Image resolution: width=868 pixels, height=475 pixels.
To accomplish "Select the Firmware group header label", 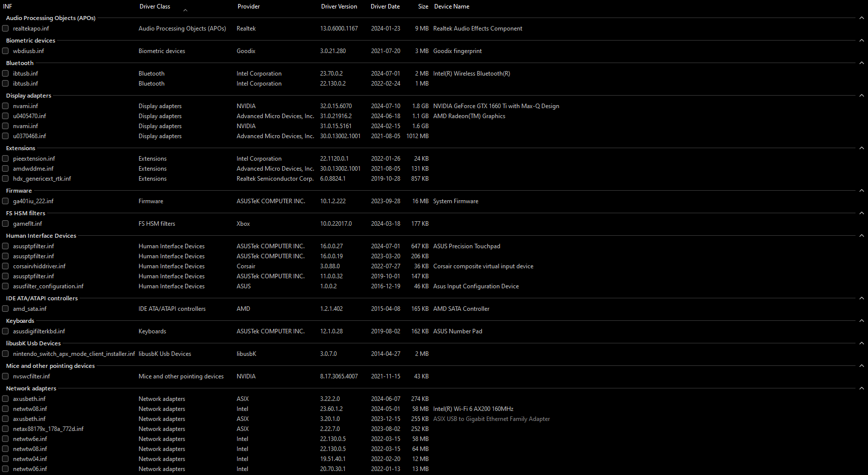I will tap(19, 191).
